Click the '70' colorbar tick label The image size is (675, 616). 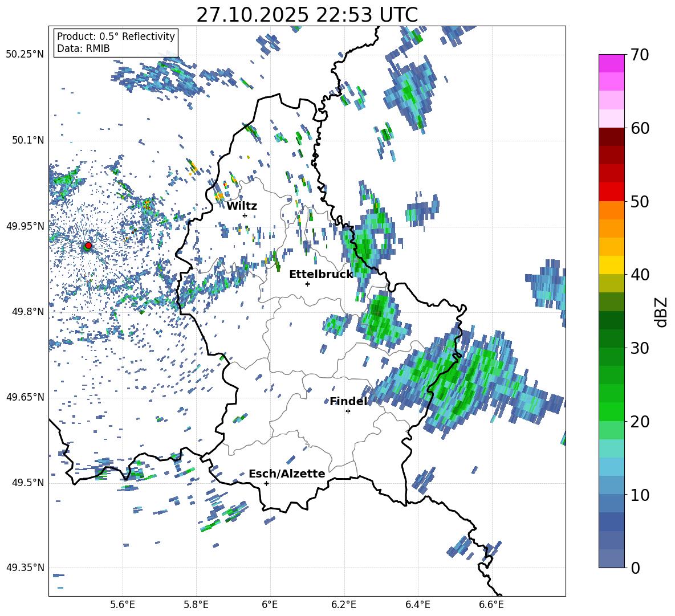[639, 55]
